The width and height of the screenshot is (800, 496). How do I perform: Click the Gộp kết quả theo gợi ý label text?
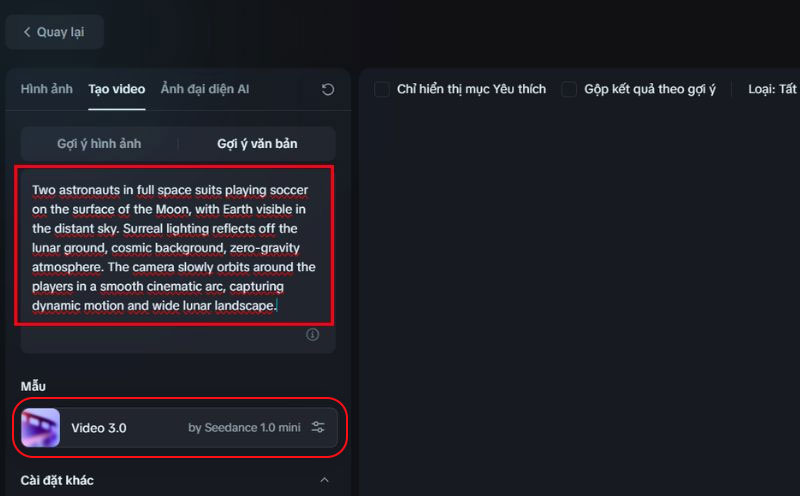click(x=652, y=90)
